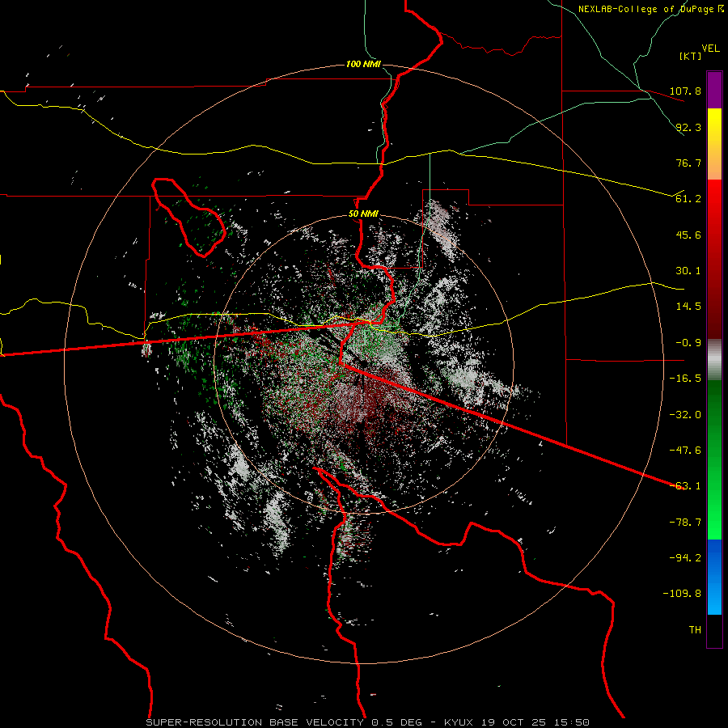The height and width of the screenshot is (728, 728).
Task: Click the VEL scale title
Action: coord(711,49)
